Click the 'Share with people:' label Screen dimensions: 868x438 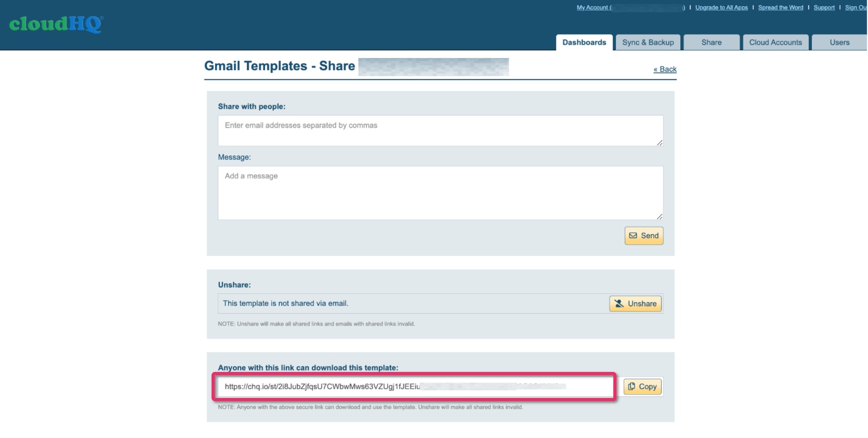tap(252, 107)
